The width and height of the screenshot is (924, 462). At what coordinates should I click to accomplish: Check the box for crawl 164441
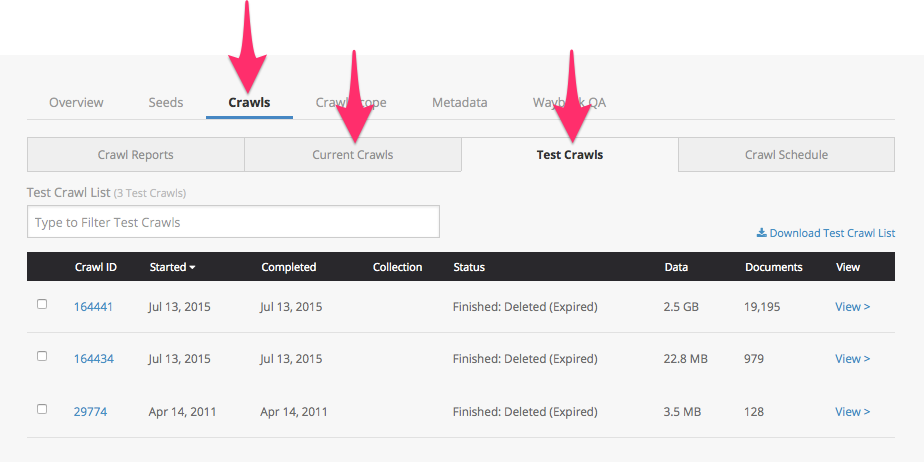pyautogui.click(x=42, y=304)
